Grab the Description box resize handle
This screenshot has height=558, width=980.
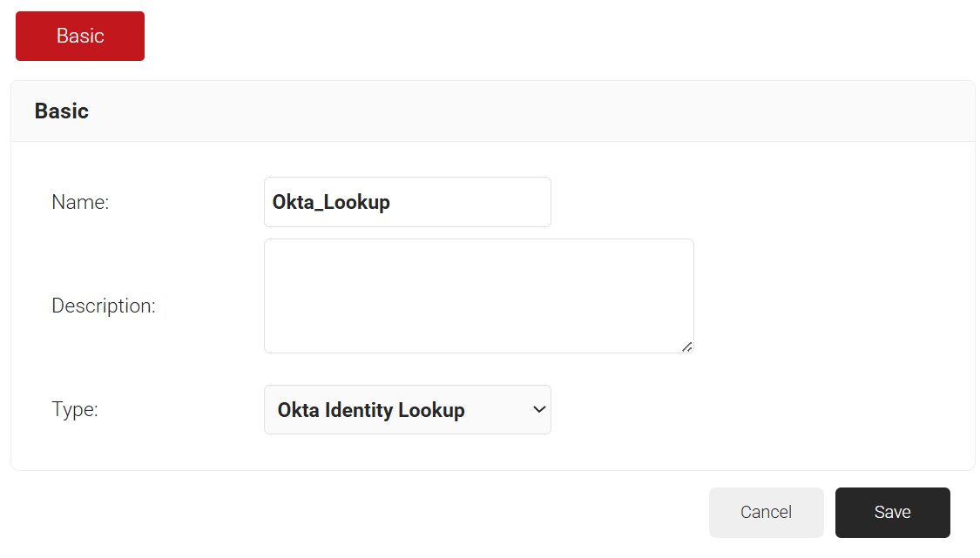click(687, 346)
